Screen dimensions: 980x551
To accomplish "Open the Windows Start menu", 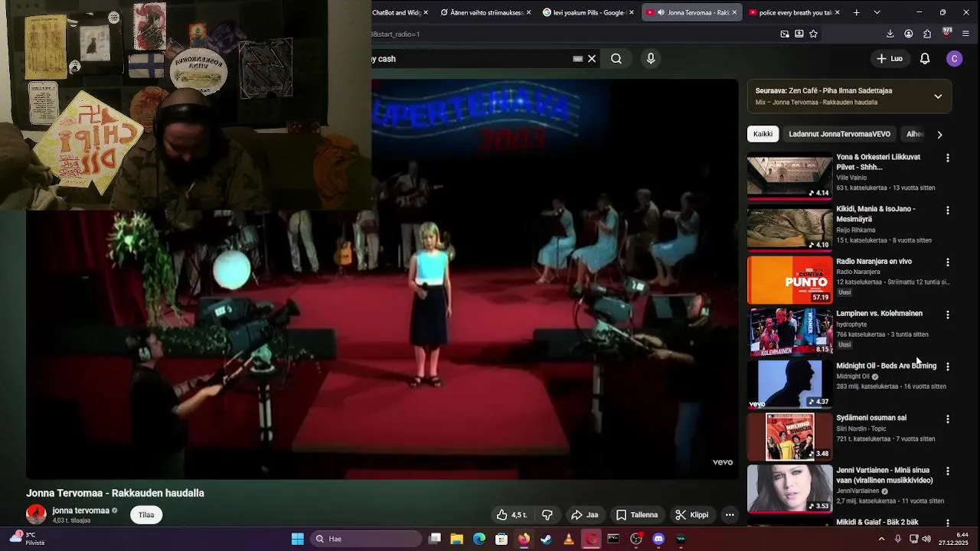I will (298, 539).
